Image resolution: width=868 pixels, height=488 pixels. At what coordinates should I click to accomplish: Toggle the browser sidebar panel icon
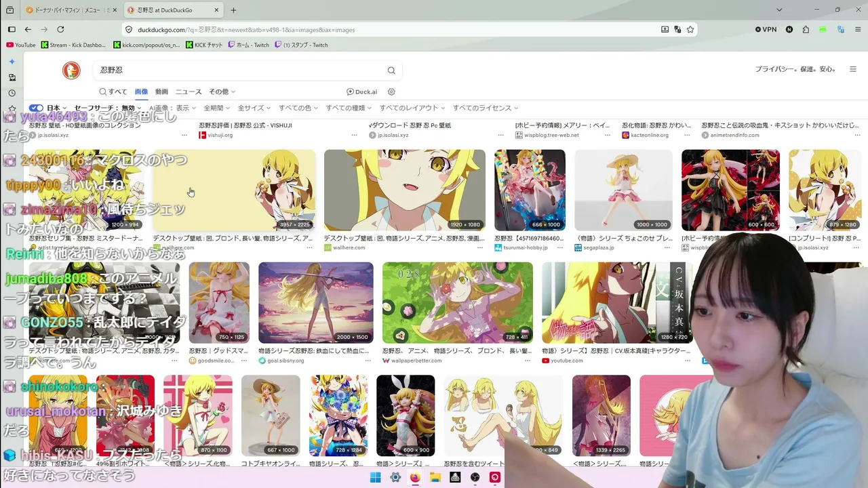pos(12,30)
